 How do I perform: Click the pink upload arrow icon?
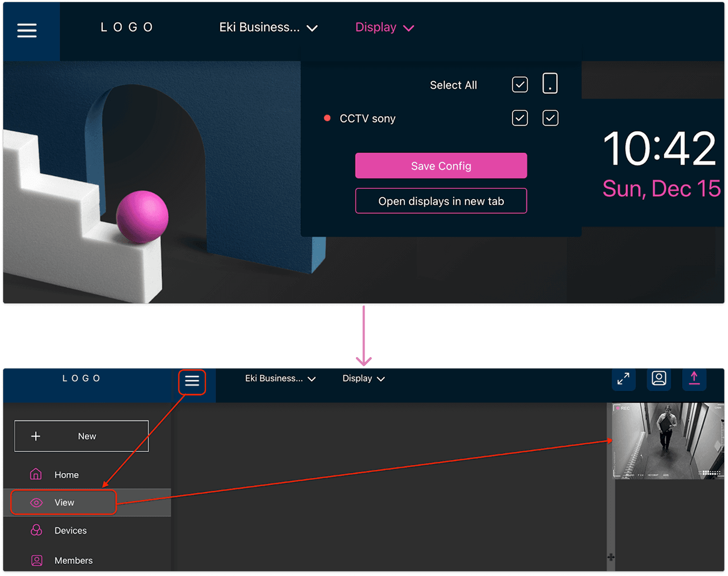694,379
